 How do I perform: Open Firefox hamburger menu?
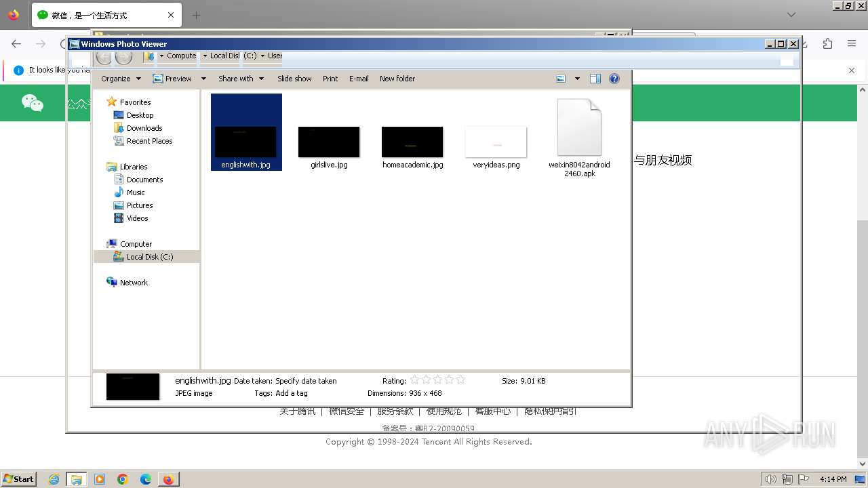[852, 43]
